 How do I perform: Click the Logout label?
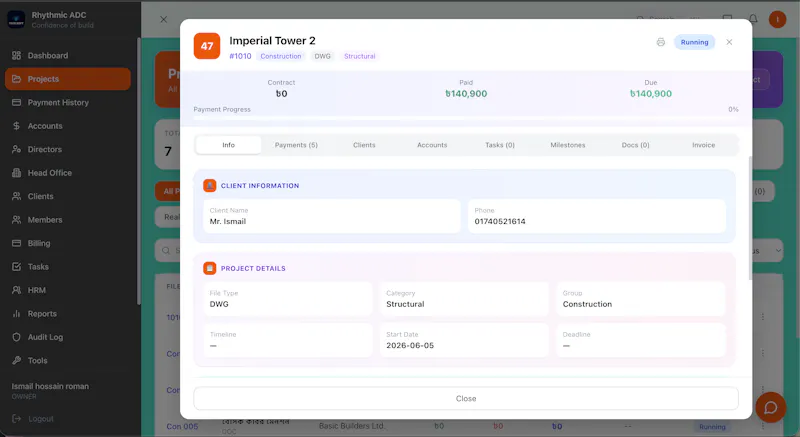41,419
